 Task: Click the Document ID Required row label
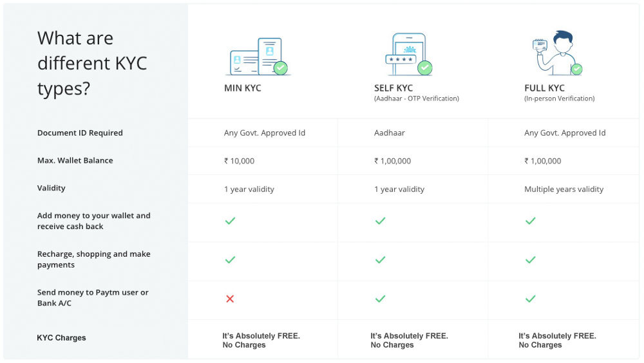[80, 133]
